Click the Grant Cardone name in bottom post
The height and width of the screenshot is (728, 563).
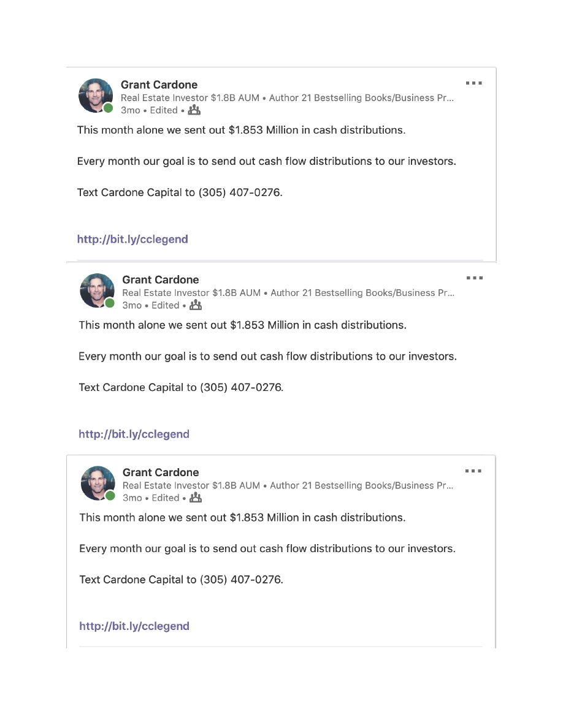tap(161, 472)
